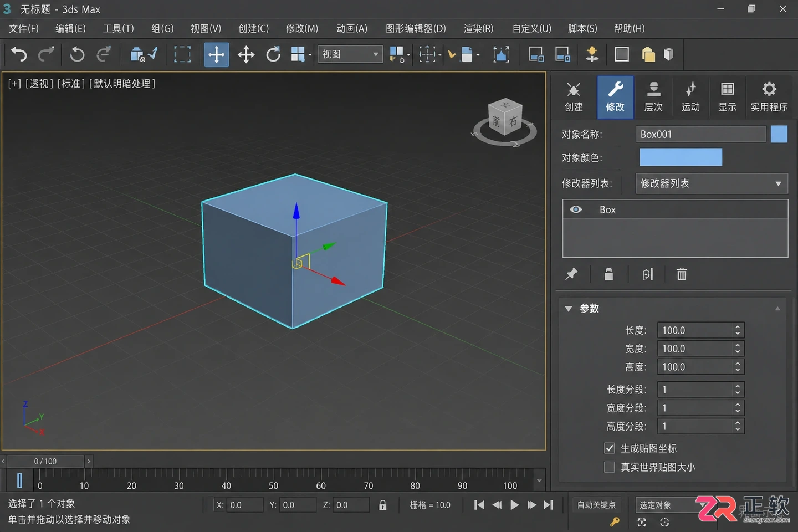The width and height of the screenshot is (798, 532).
Task: Open the 文件(F) menu
Action: coord(24,28)
